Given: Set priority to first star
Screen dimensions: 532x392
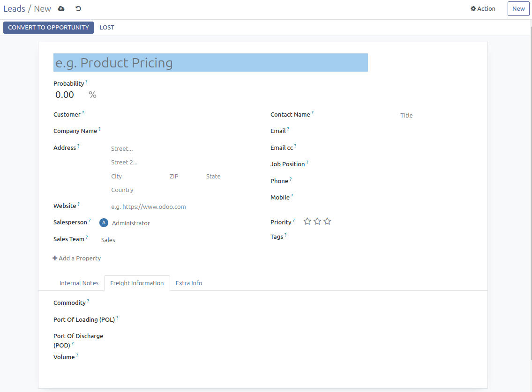Looking at the screenshot, I should coord(307,222).
